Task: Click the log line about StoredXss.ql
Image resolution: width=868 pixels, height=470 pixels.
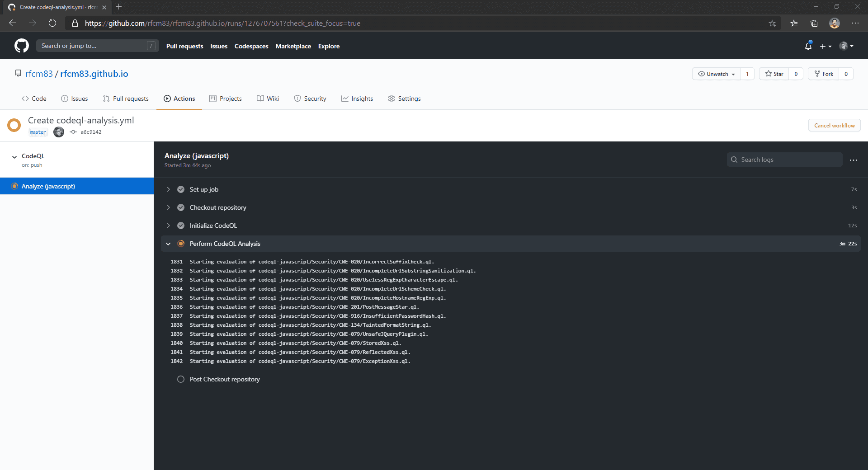Action: click(x=295, y=343)
